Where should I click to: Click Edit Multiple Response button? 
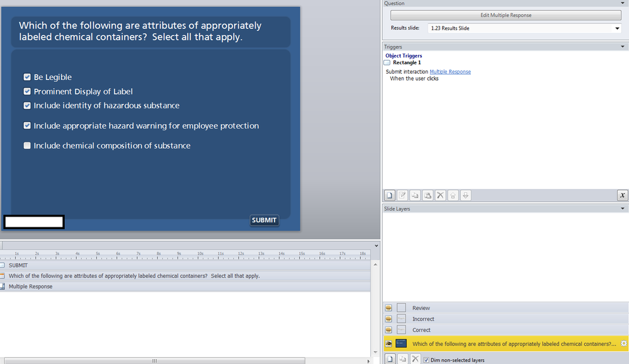pos(506,15)
